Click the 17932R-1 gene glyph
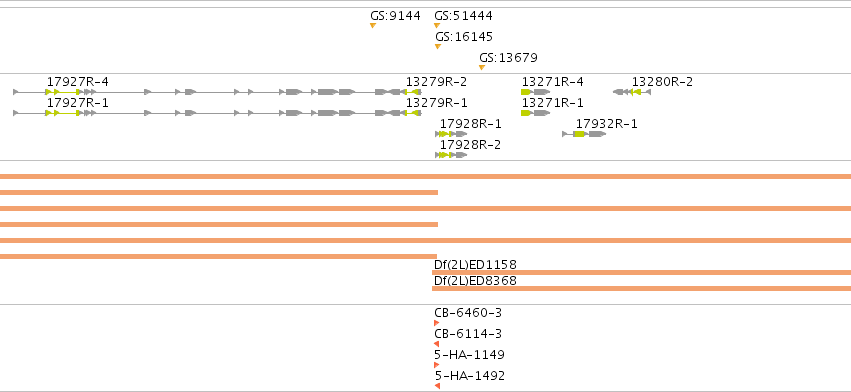Viewport: 851px width, 392px height. (584, 134)
